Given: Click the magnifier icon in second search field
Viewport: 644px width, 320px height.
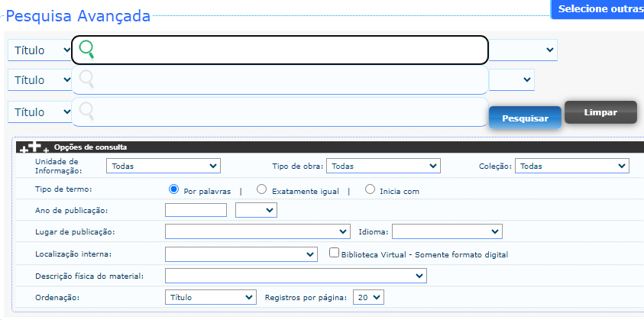Looking at the screenshot, I should (87, 79).
